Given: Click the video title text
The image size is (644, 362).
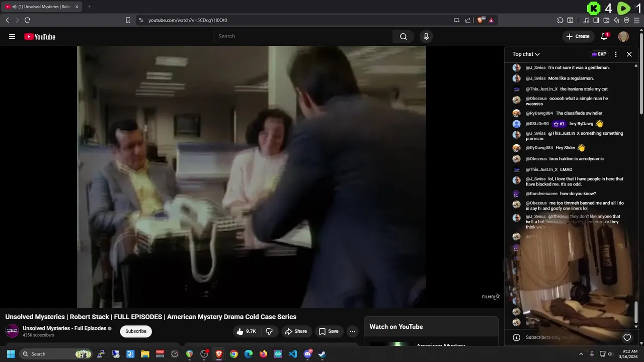Looking at the screenshot, I should point(151,317).
